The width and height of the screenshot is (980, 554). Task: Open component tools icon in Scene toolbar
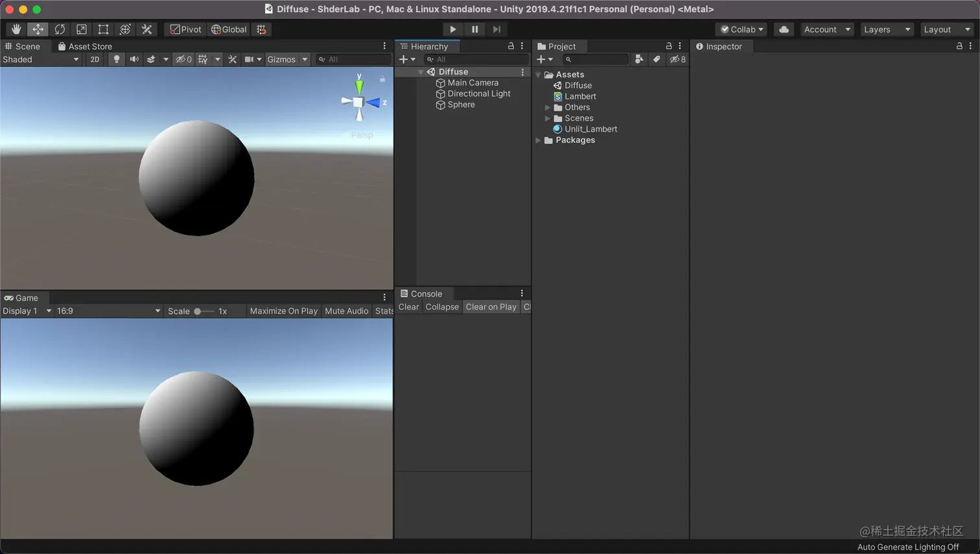point(233,59)
